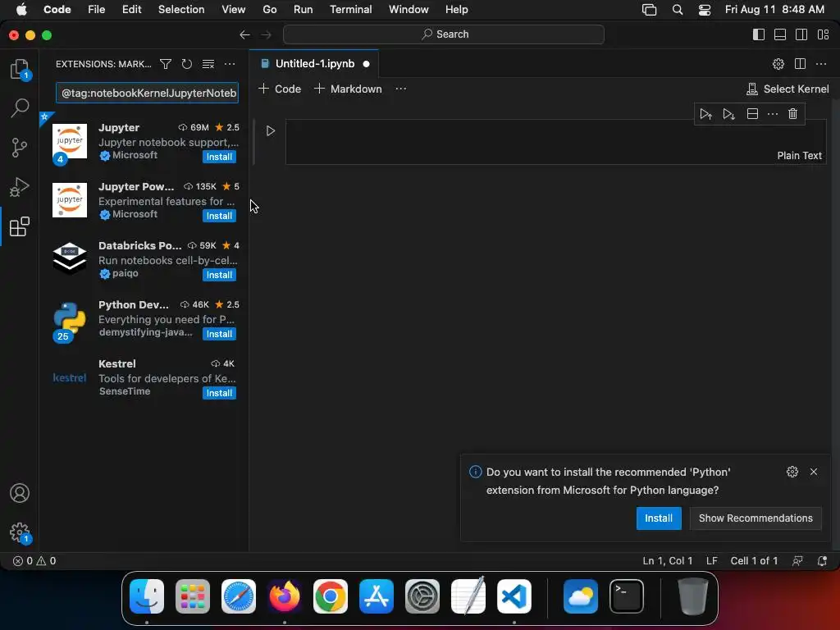Viewport: 840px width, 630px height.
Task: Open the Selection menu
Action: pos(181,10)
